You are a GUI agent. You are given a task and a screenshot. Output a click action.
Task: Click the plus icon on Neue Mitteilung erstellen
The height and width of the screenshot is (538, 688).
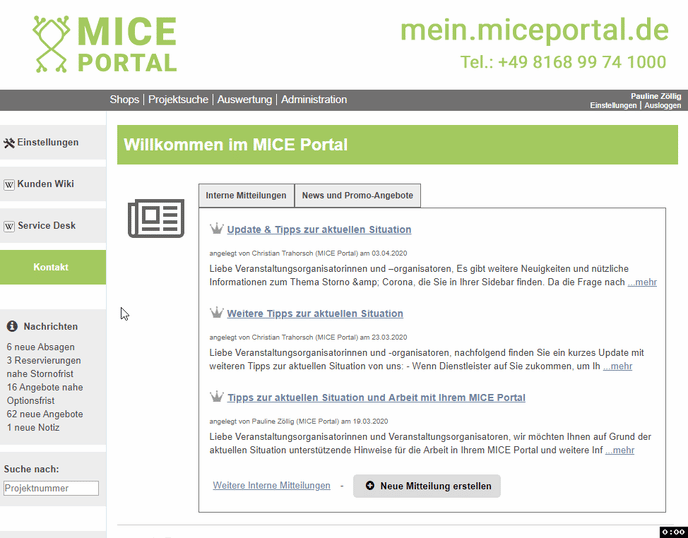[x=370, y=486]
